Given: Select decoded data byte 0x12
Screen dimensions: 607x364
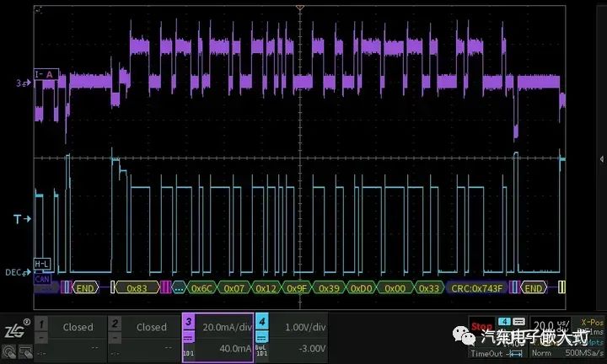Looking at the screenshot, I should 266,288.
